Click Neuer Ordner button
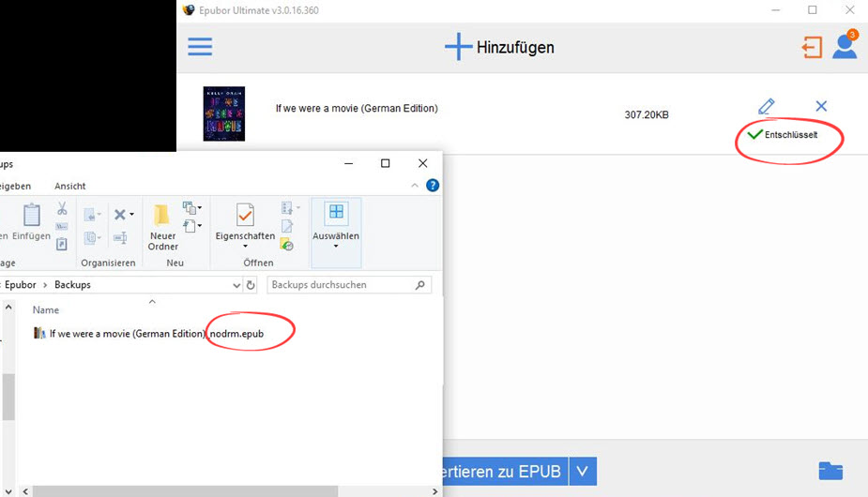The width and height of the screenshot is (868, 497). 162,227
